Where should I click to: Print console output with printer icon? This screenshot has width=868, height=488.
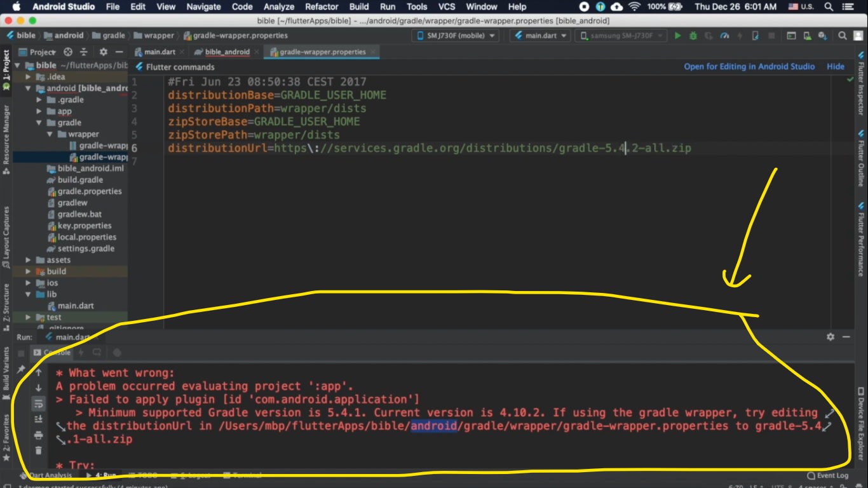(x=38, y=435)
